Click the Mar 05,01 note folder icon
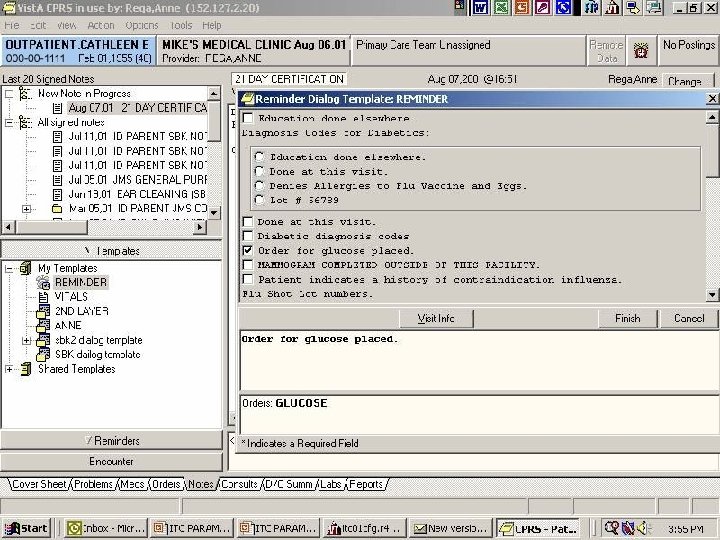Viewport: 720px width, 540px height. [57, 209]
